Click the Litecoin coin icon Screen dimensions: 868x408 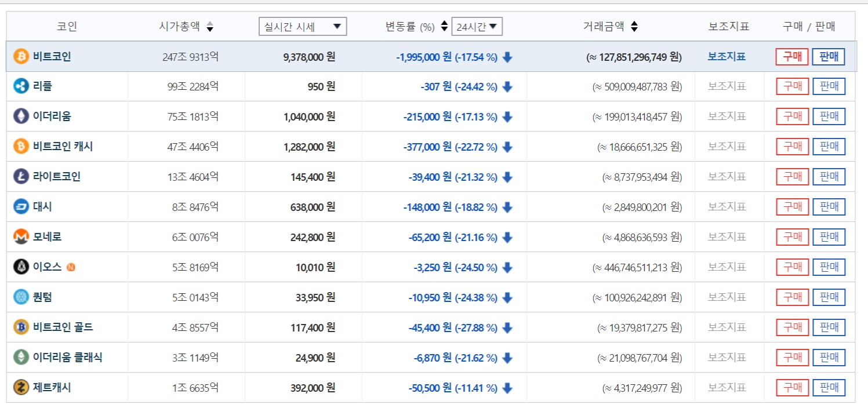[x=21, y=177]
